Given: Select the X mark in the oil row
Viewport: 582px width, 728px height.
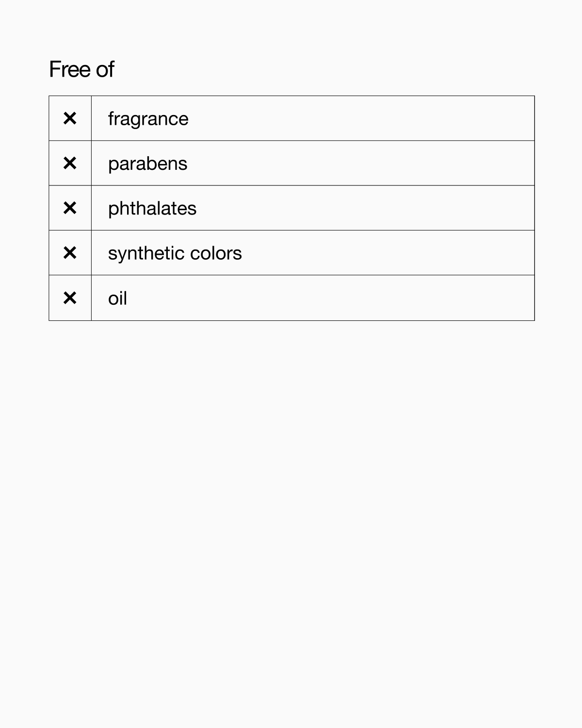Looking at the screenshot, I should [70, 298].
